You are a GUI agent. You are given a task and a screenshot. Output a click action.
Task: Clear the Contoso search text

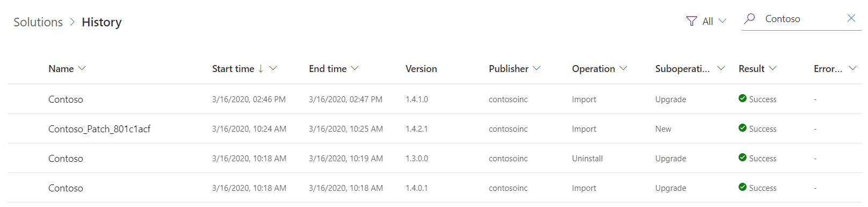[x=851, y=18]
